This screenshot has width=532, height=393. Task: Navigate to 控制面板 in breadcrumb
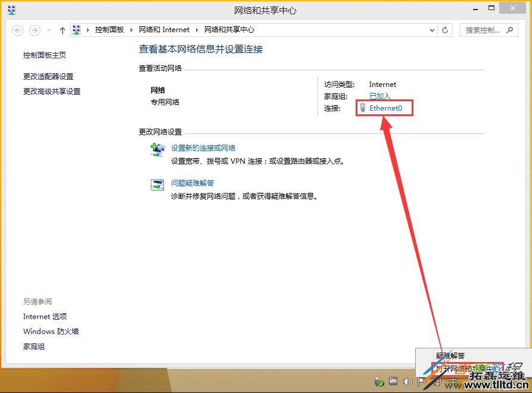110,29
